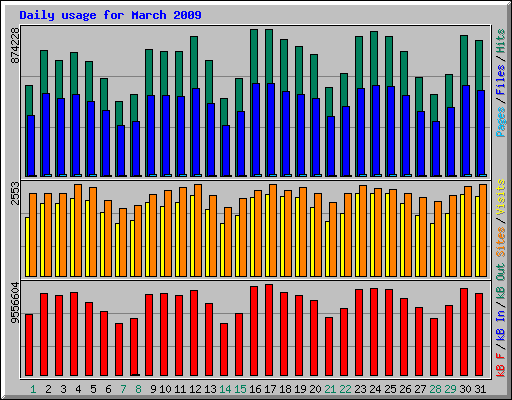Click the "Pages" legend label

pos(501,122)
